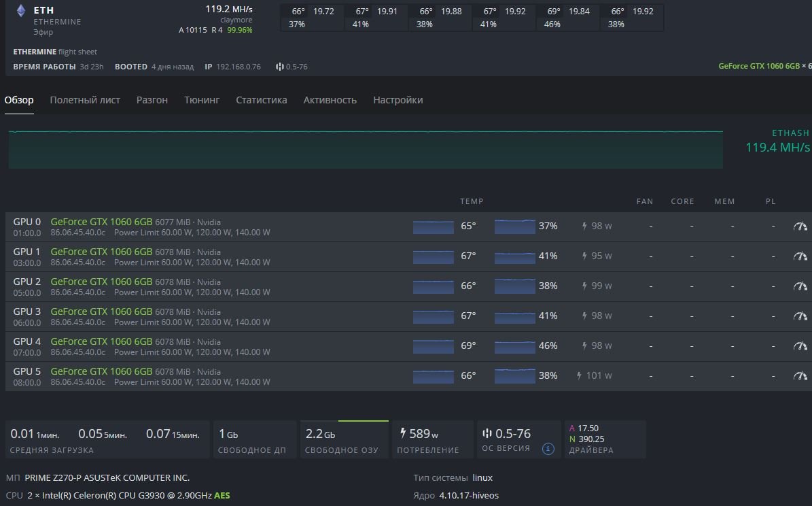812x506 pixels.
Task: Open the tuning gauge icon for GPU 0
Action: click(x=800, y=226)
